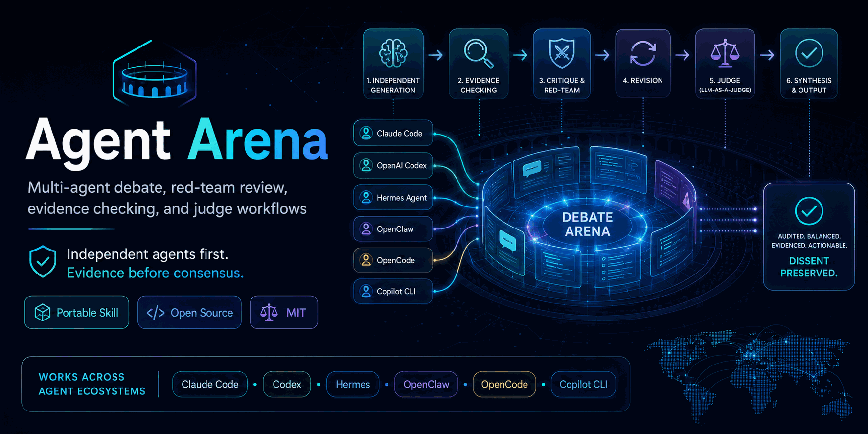
Task: Click the large checkmark above Audited Balanced
Action: (809, 211)
